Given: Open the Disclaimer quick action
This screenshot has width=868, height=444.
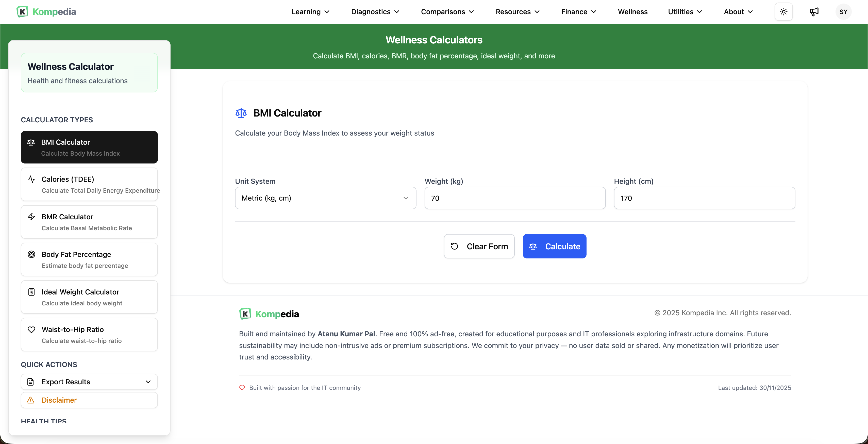Looking at the screenshot, I should click(x=89, y=400).
